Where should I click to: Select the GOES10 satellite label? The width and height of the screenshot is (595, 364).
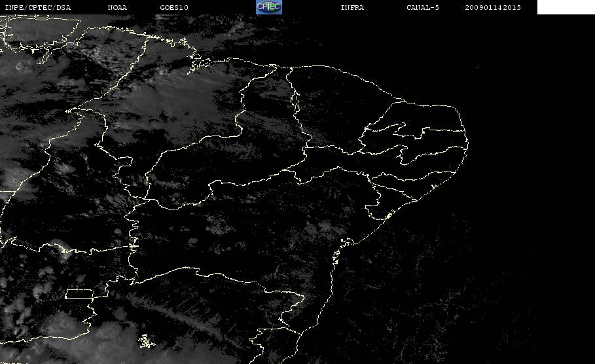174,7
